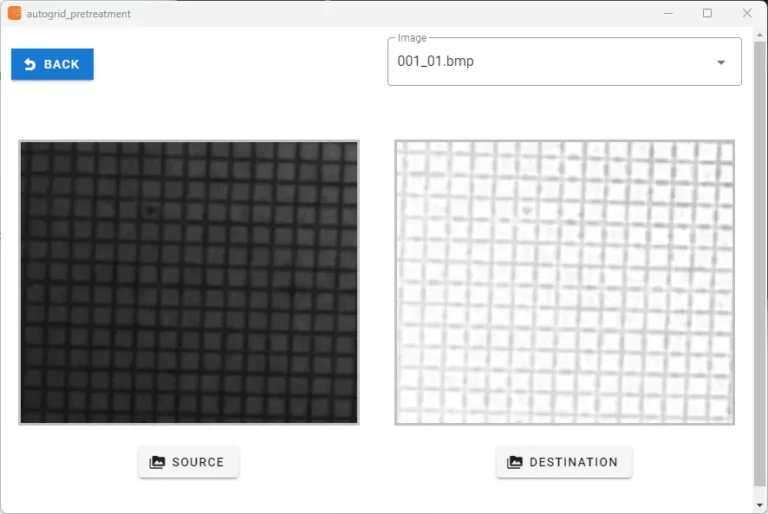Click the picture icon on the SOURCE button
768x514 pixels.
[x=157, y=462]
